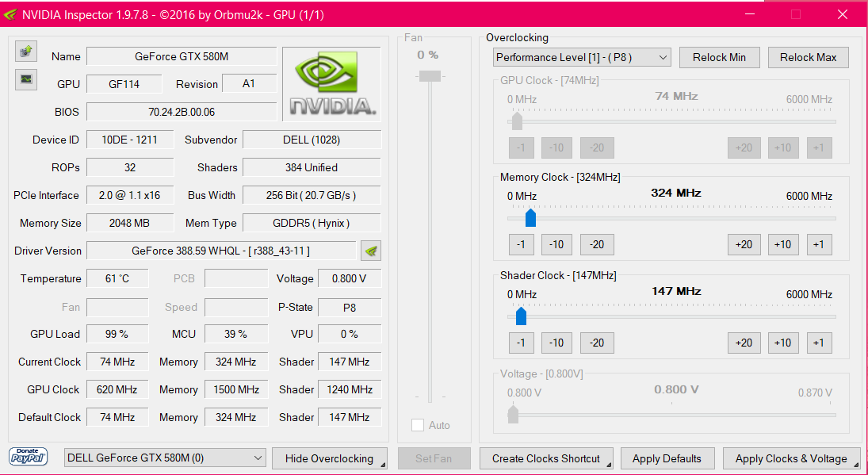Click the Relock Min button

tap(719, 57)
